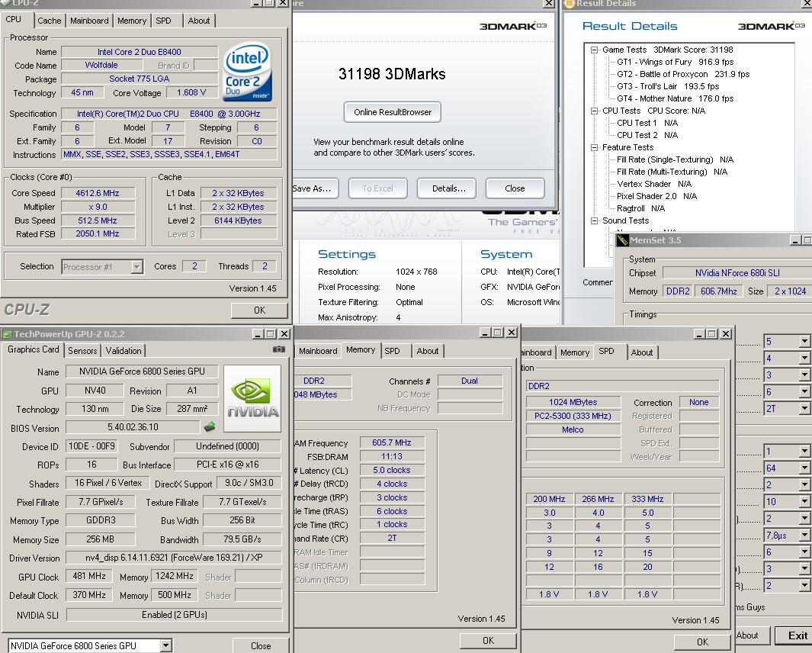Click the BIOS save chip icon in GPU-Z
Viewport: 812px width, 653px height.
[210, 427]
